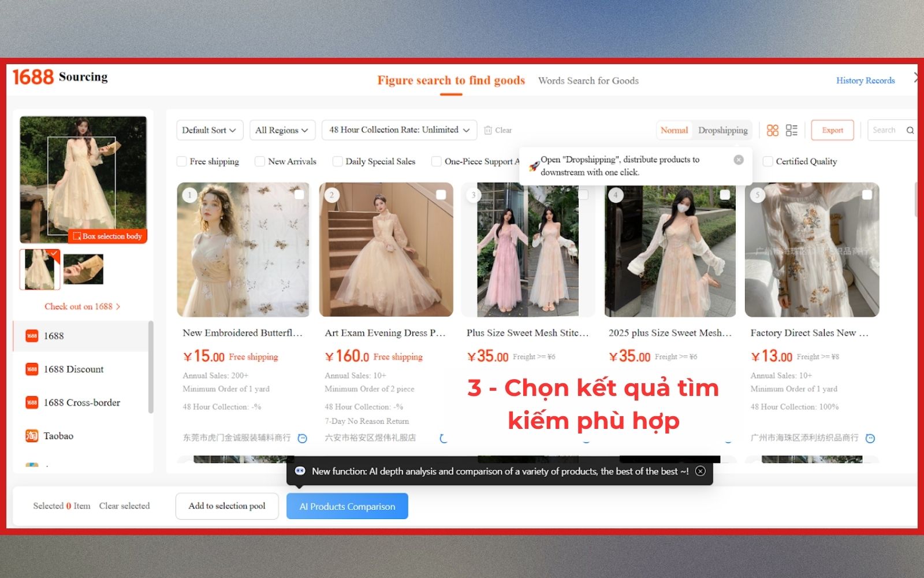This screenshot has height=578, width=924.
Task: Dismiss the AI depth analysis notification
Action: pos(701,471)
